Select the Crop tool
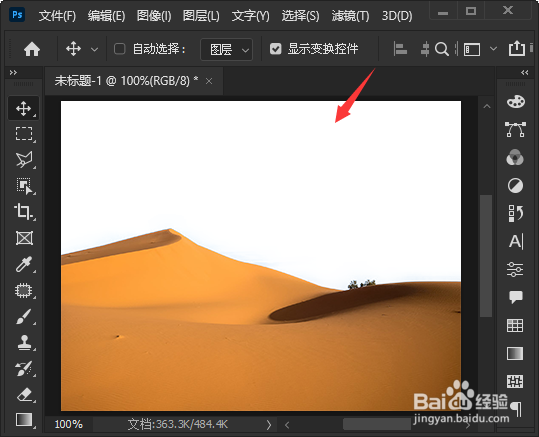Screen dimensions: 539x437 click(x=24, y=212)
